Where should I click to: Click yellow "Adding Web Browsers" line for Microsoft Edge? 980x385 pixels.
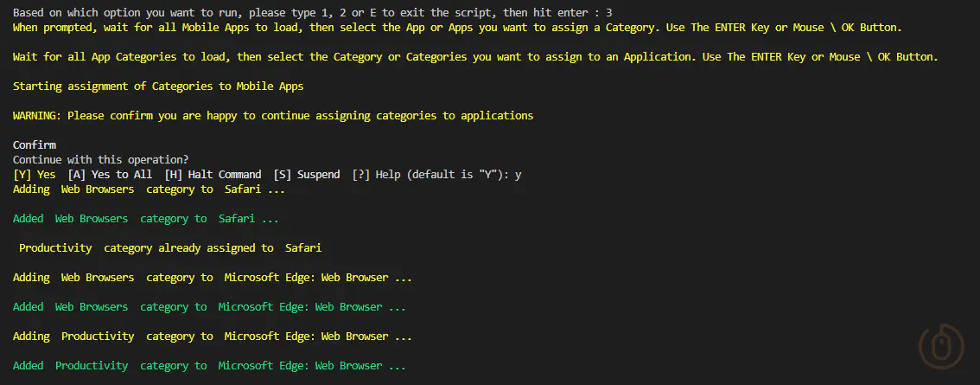212,278
